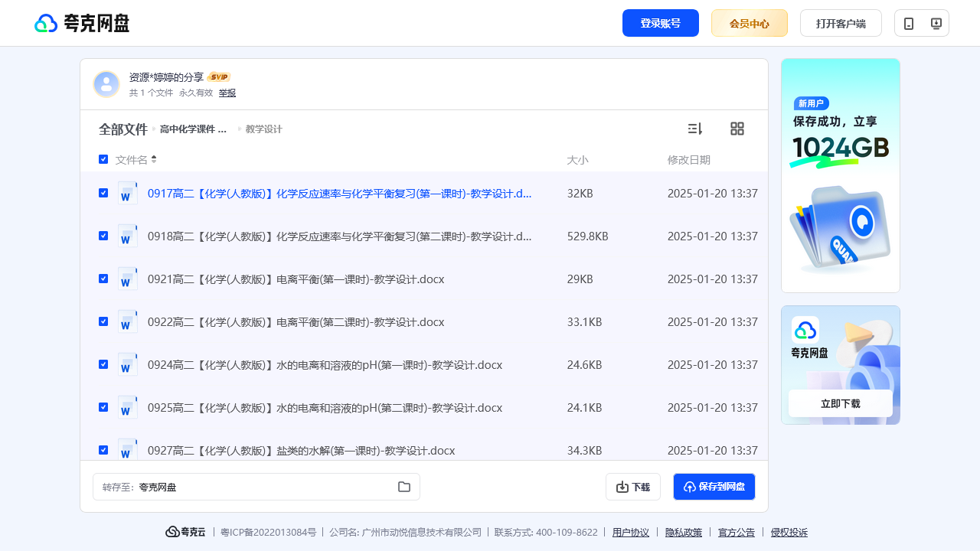
Task: Open 会员中心
Action: coord(750,23)
